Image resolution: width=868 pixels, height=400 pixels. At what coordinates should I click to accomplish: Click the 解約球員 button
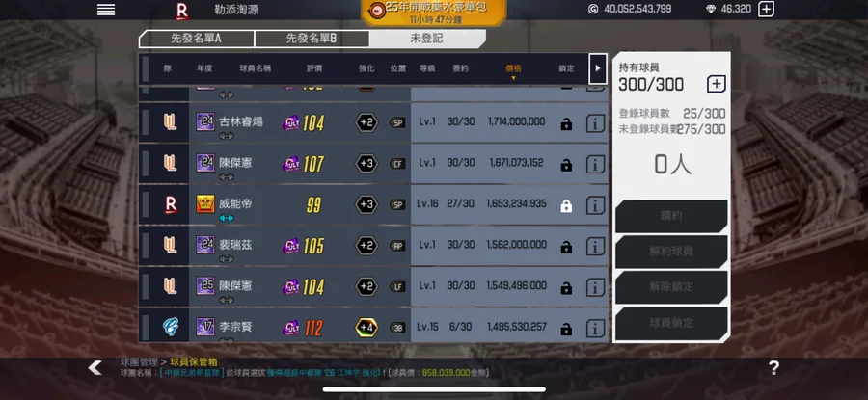(671, 252)
